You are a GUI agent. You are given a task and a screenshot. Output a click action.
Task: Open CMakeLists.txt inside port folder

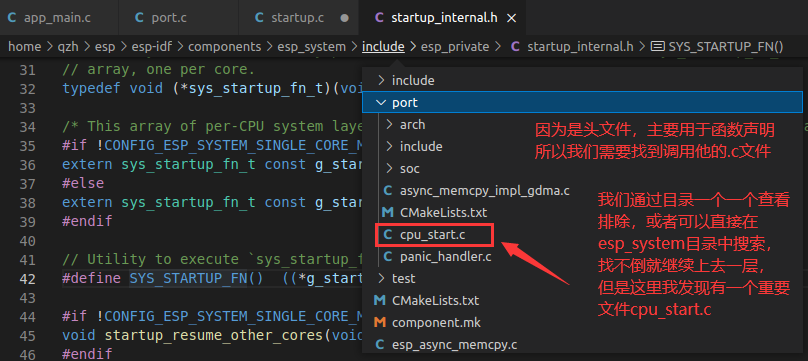pos(443,212)
